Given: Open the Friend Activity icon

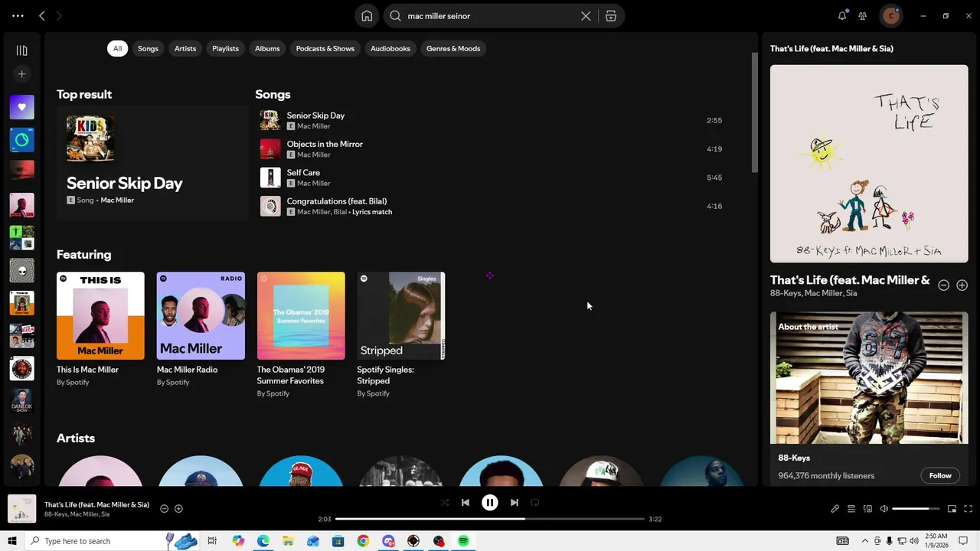Looking at the screenshot, I should (863, 15).
